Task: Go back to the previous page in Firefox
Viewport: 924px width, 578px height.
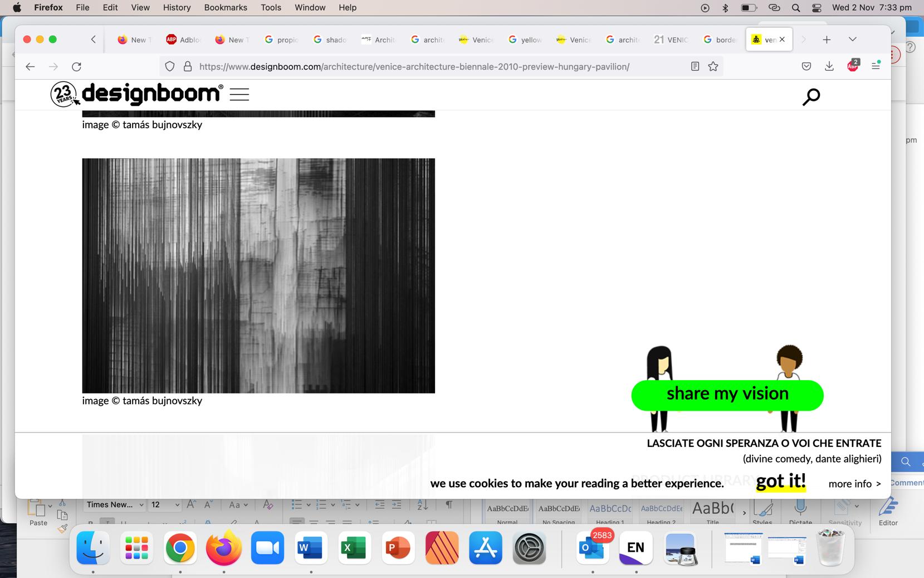Action: click(30, 67)
